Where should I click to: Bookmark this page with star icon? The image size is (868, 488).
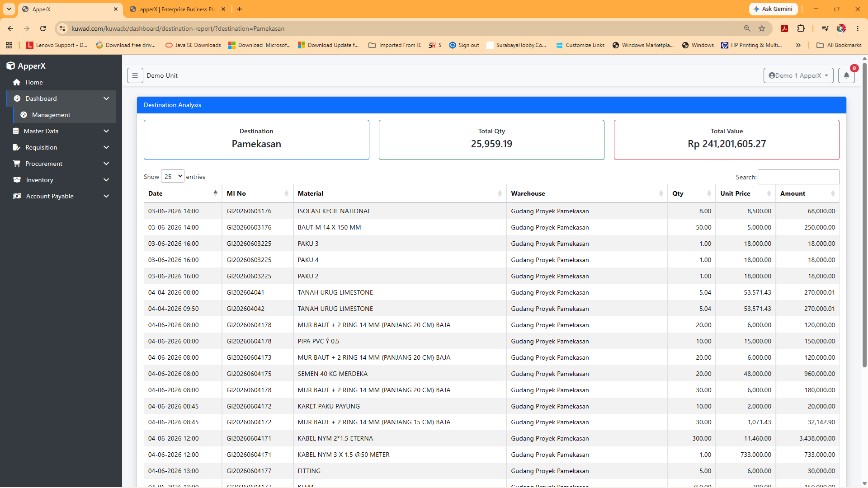pyautogui.click(x=762, y=28)
